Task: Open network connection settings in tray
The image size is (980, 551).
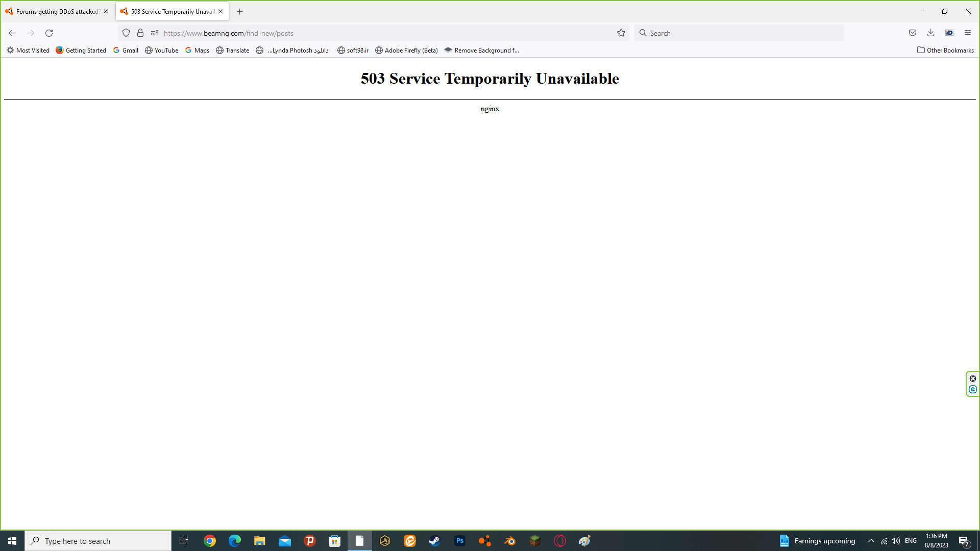Action: (884, 541)
